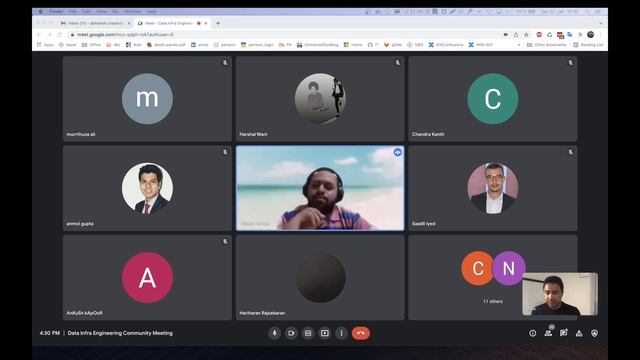Click the Present now screen share button

tap(324, 333)
